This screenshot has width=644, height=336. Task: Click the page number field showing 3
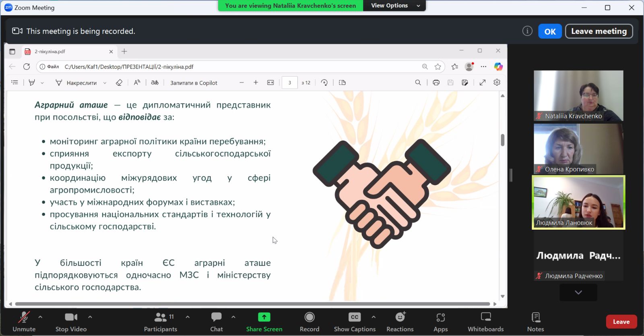[290, 83]
